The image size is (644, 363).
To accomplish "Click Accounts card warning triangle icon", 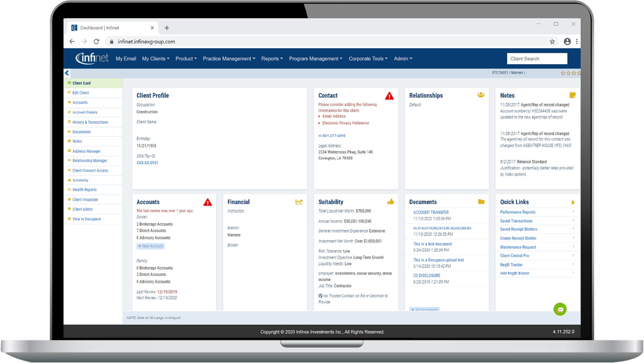I will 208,202.
